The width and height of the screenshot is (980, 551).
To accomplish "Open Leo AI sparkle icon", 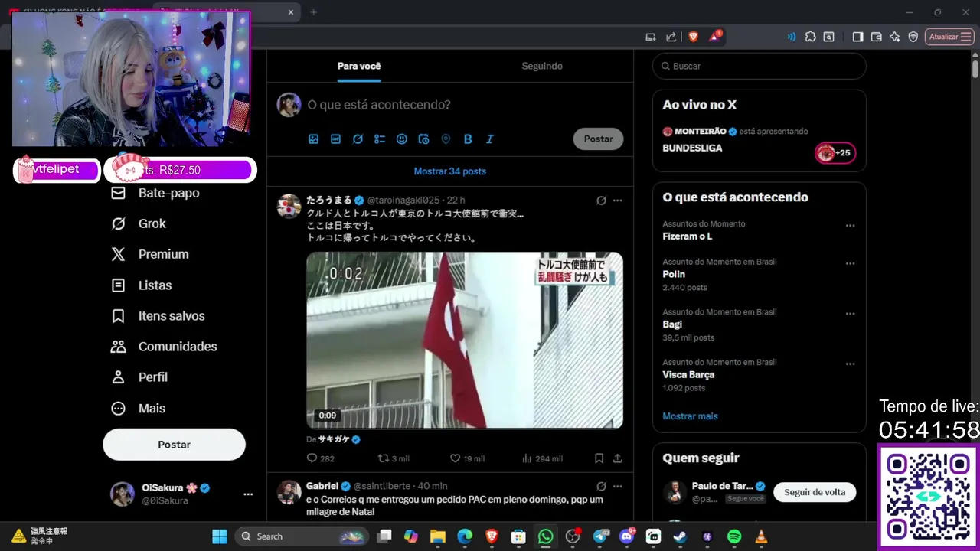I will (894, 37).
